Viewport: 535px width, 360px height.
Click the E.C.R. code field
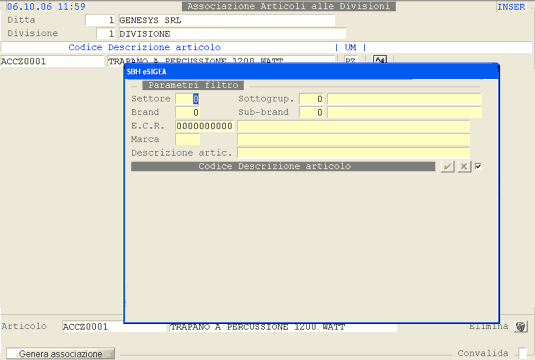click(204, 126)
